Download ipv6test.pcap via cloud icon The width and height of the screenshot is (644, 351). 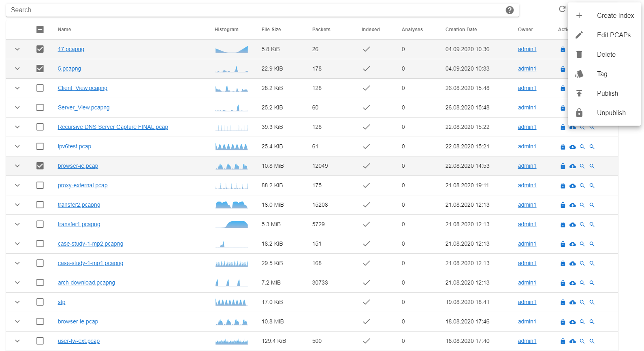(x=572, y=147)
